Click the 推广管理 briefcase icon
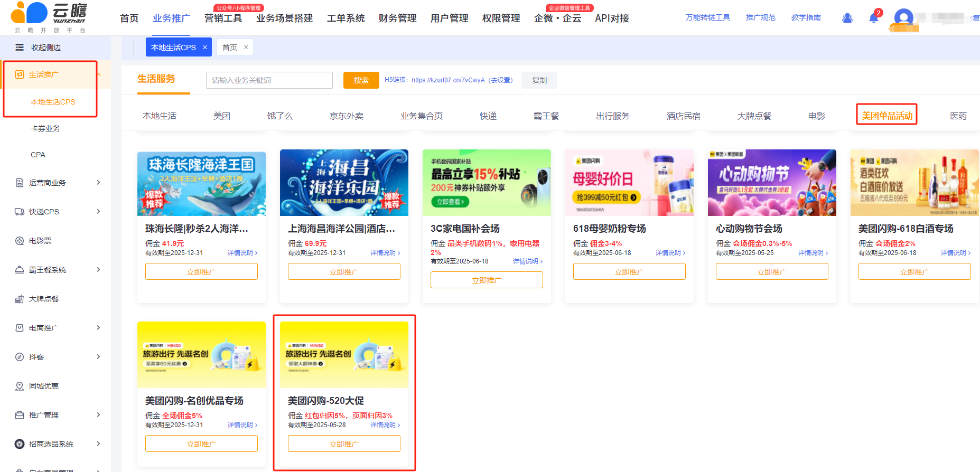The height and width of the screenshot is (472, 980). tap(20, 415)
